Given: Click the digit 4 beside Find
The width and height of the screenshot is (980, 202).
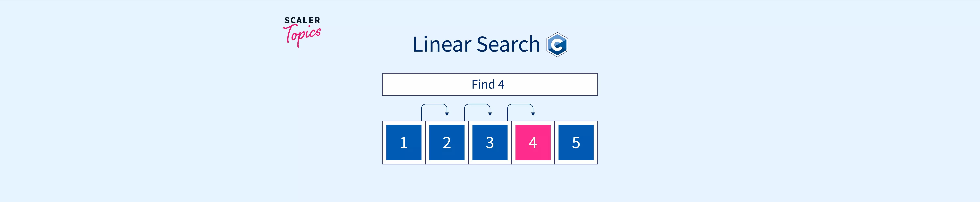Looking at the screenshot, I should [501, 85].
